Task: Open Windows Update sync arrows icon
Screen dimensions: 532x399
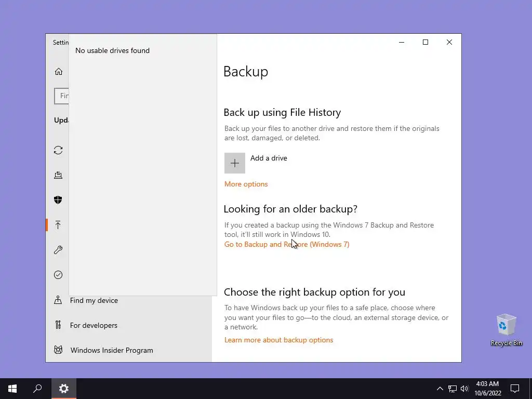Action: pyautogui.click(x=58, y=150)
